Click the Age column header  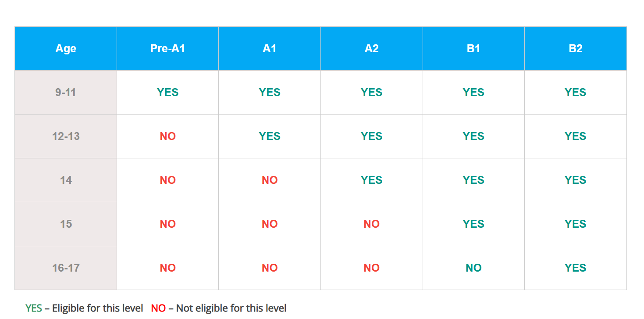(66, 48)
